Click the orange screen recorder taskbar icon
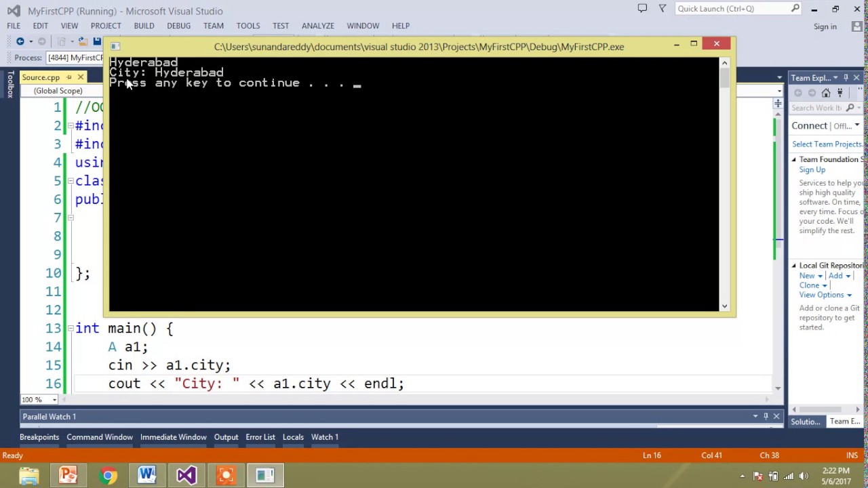Screen dimensions: 868x488 pos(225,475)
